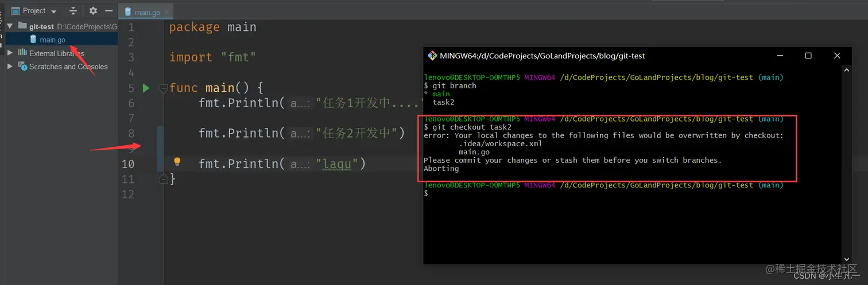This screenshot has width=868, height=285.
Task: Click the Collapse All icon in Project panel
Action: [x=73, y=11]
